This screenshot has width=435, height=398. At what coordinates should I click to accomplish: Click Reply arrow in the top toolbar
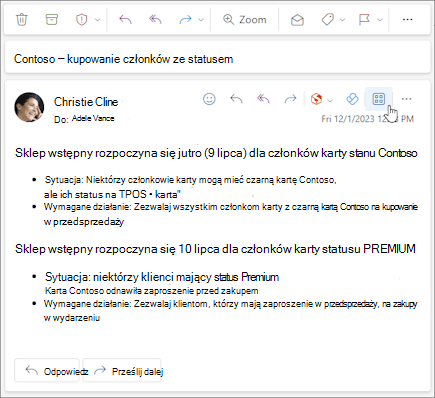(125, 20)
